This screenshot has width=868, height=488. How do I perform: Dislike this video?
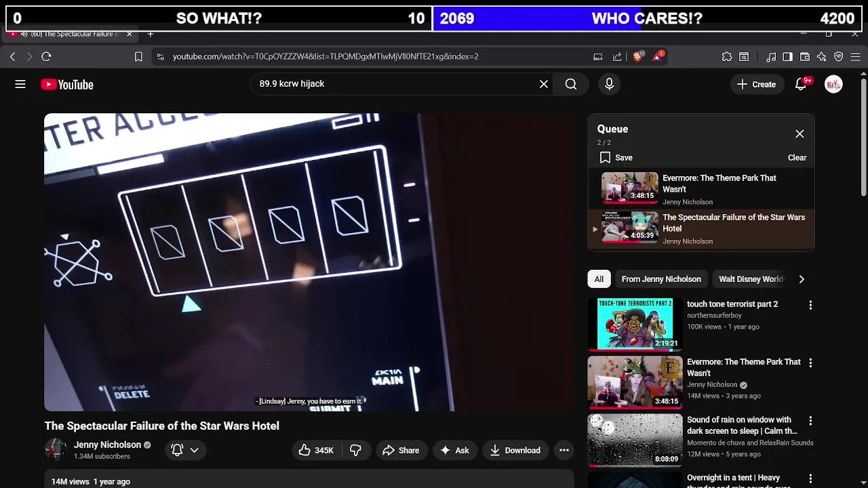355,450
